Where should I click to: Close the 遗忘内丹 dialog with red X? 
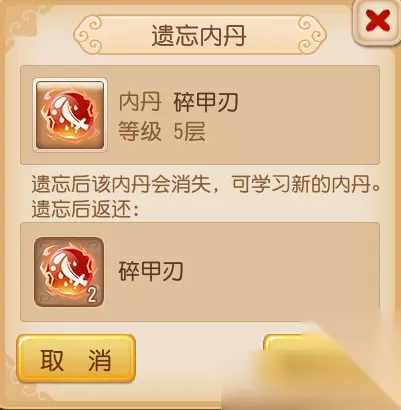pyautogui.click(x=377, y=21)
